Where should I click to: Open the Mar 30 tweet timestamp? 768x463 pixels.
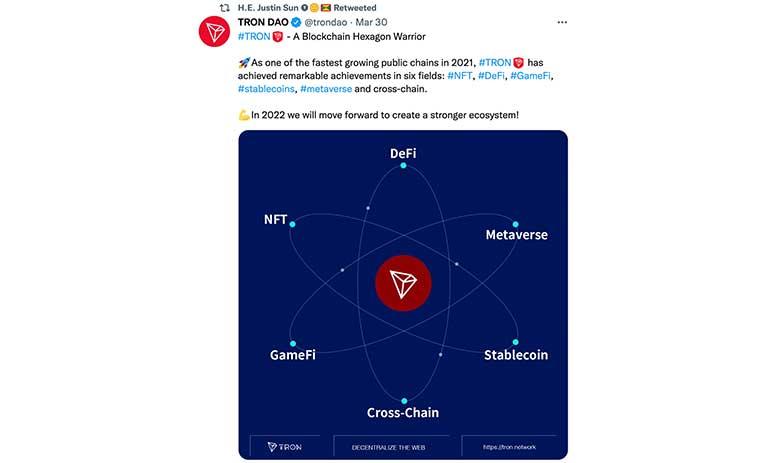[x=371, y=22]
